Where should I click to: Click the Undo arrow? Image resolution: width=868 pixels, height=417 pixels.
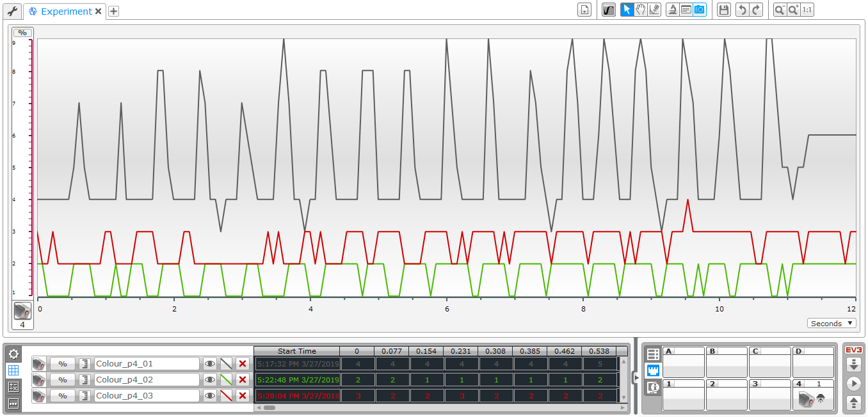click(742, 10)
